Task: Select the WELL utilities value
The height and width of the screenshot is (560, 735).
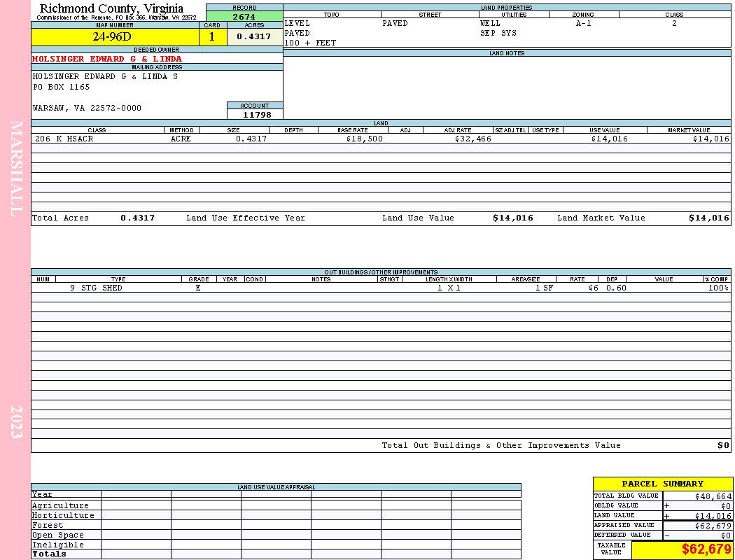Action: (x=490, y=23)
